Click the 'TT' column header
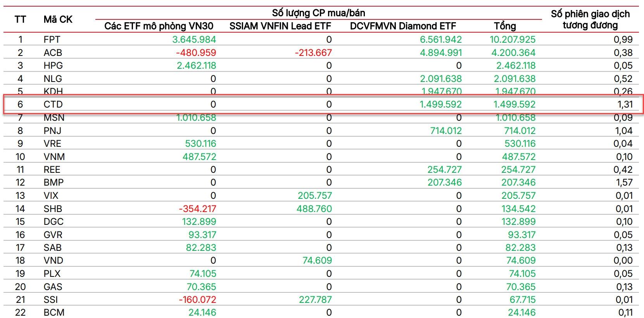Viewport: 644px width, 318px height. [x=20, y=19]
